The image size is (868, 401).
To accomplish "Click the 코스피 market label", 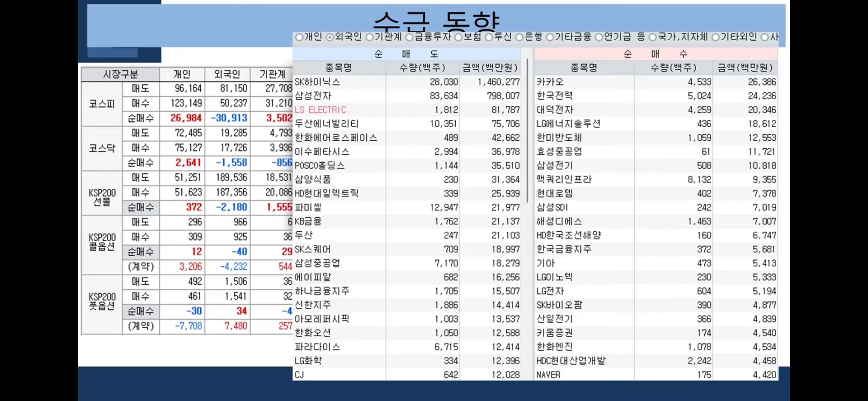I will click(102, 104).
